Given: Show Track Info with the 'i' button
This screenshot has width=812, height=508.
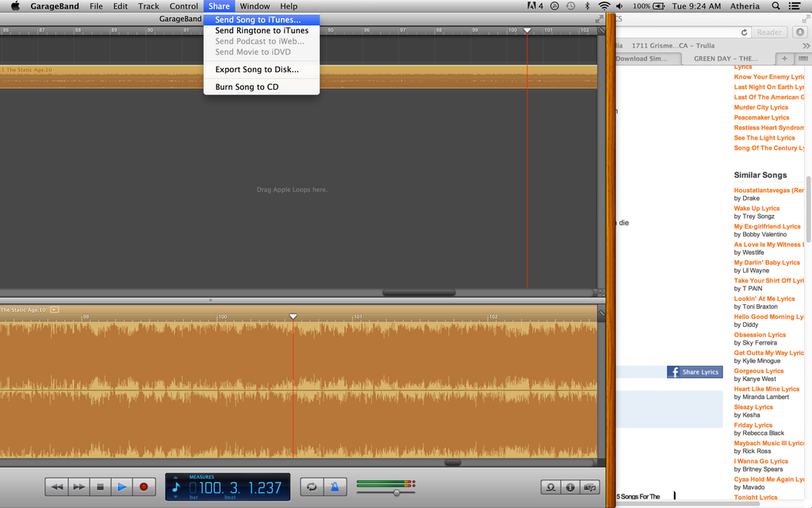Looking at the screenshot, I should pos(569,487).
